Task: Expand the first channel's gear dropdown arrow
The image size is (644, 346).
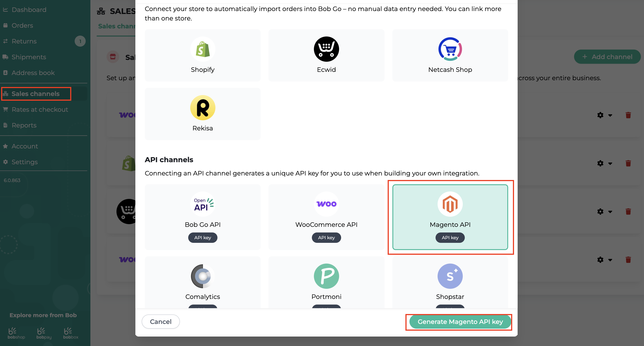Action: click(x=610, y=115)
